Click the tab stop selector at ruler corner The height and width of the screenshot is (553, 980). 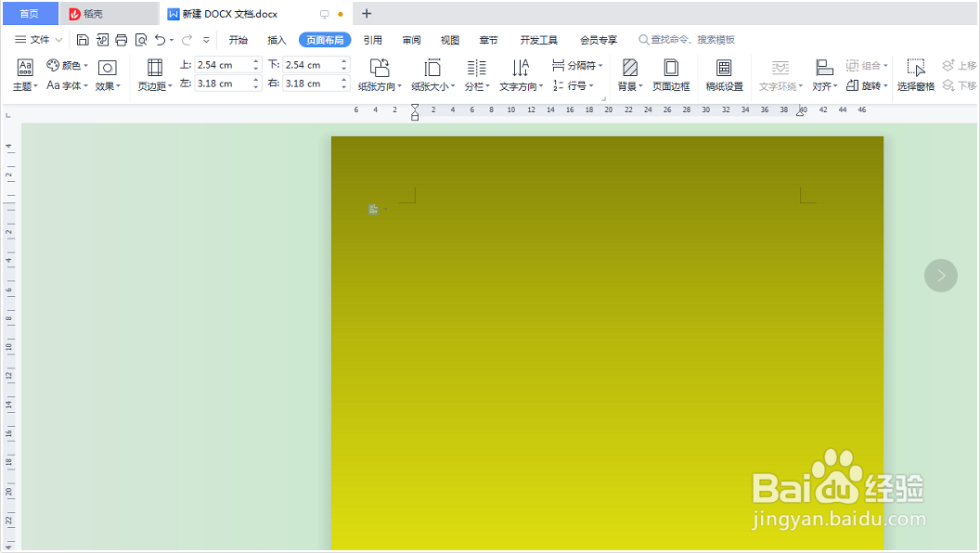(x=8, y=115)
